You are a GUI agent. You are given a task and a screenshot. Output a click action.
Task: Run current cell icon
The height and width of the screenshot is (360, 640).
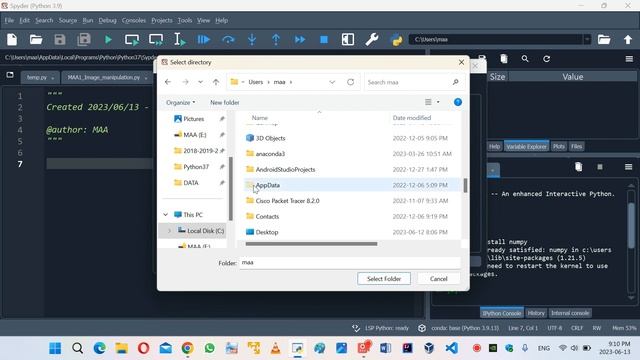tap(132, 40)
